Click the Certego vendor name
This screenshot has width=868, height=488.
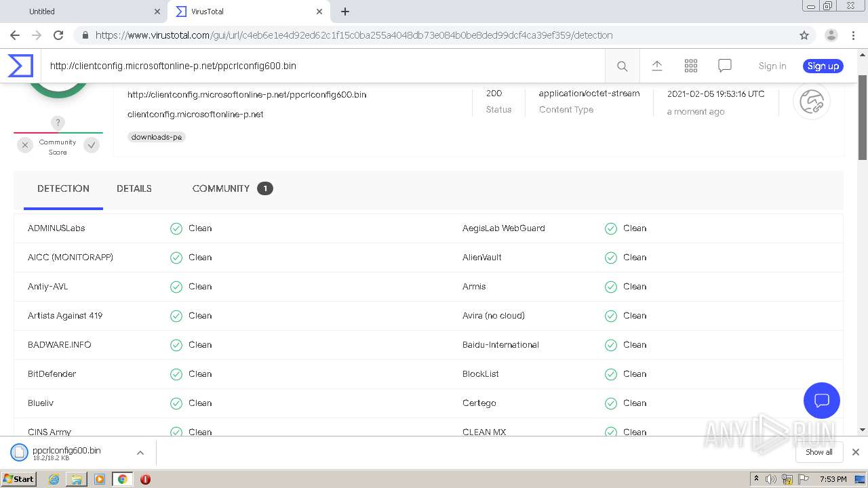[x=479, y=403]
